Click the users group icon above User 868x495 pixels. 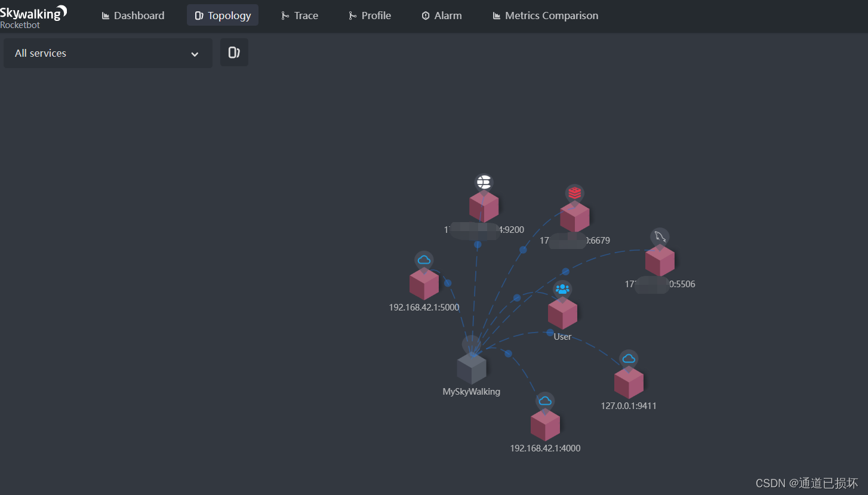562,290
